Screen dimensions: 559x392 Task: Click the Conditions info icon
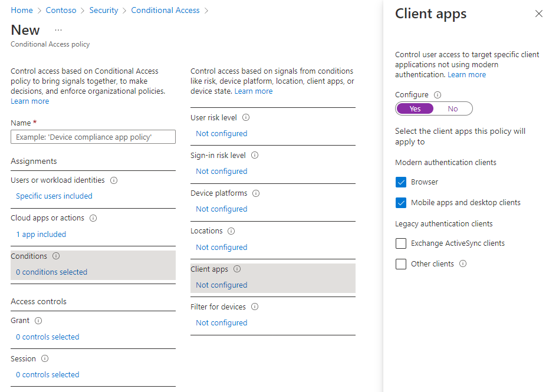(x=55, y=256)
